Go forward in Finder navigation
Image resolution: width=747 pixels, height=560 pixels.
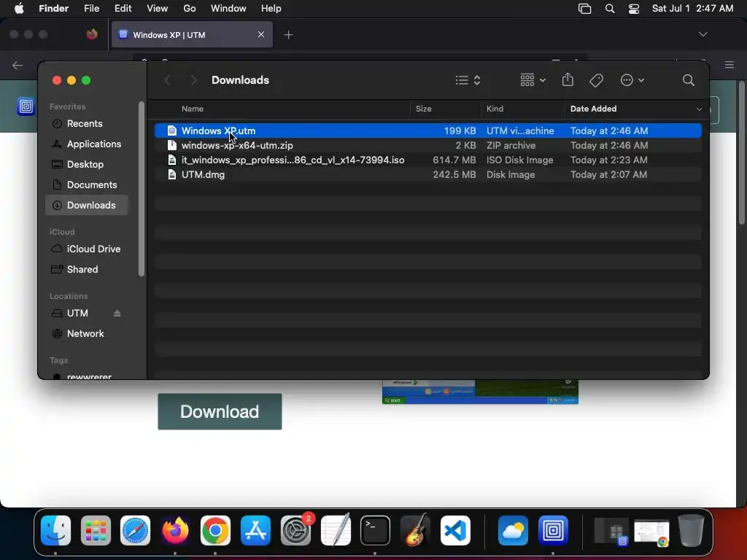(x=193, y=80)
